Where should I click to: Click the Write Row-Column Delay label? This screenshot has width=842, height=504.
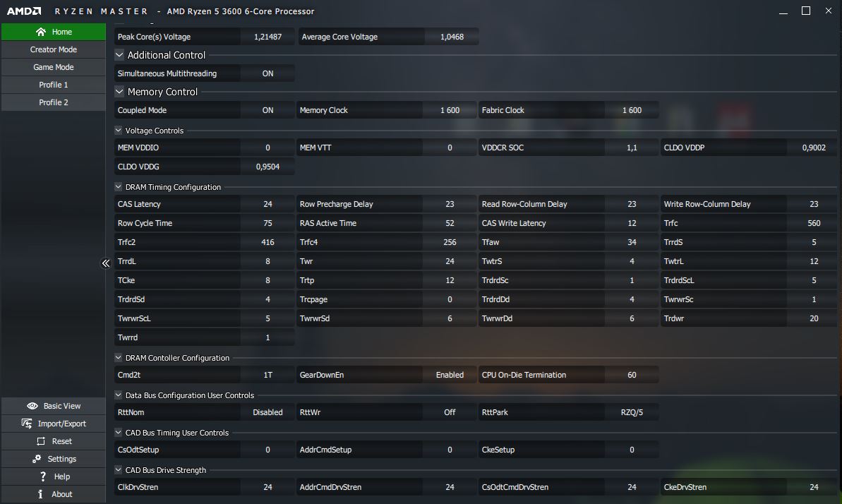706,204
